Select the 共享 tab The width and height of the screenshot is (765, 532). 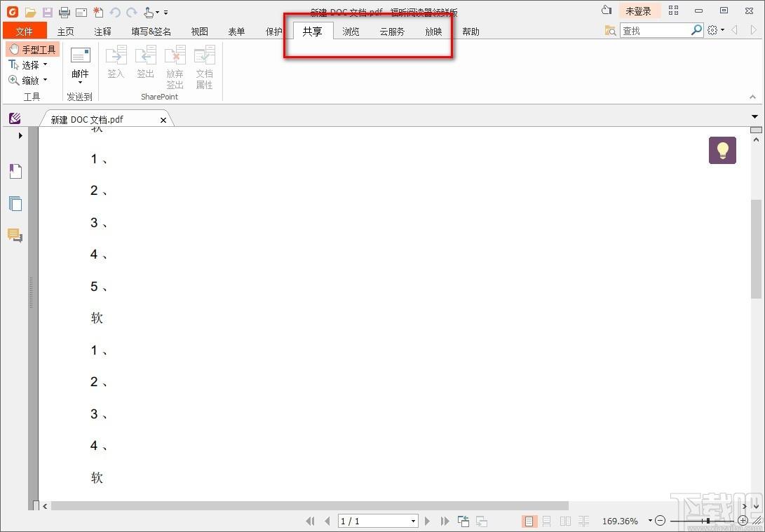pyautogui.click(x=312, y=32)
